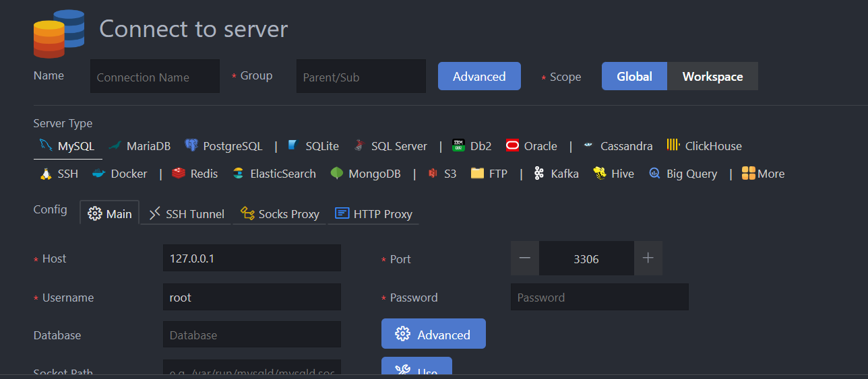
Task: Open More server types
Action: [x=763, y=174]
